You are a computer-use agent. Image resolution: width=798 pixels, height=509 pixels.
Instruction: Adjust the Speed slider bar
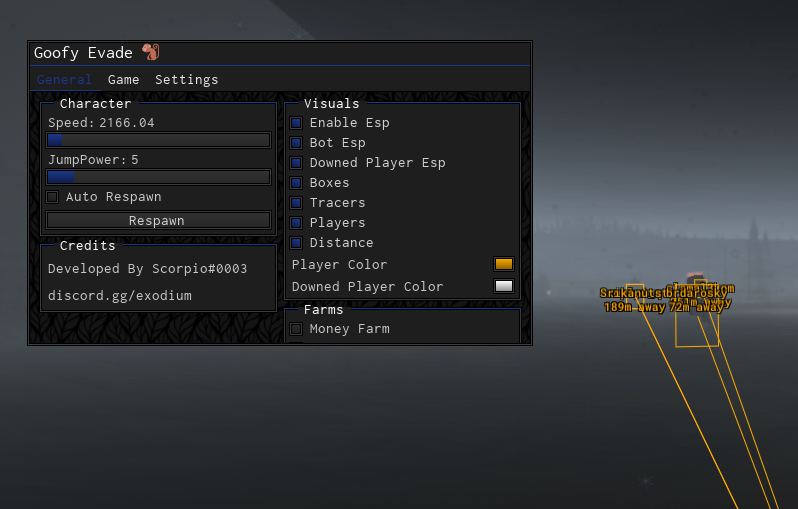tap(158, 140)
